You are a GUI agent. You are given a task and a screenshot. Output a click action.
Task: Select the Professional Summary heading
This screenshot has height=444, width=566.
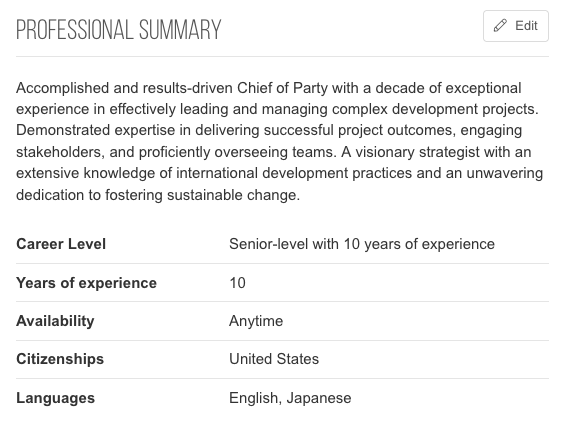119,30
